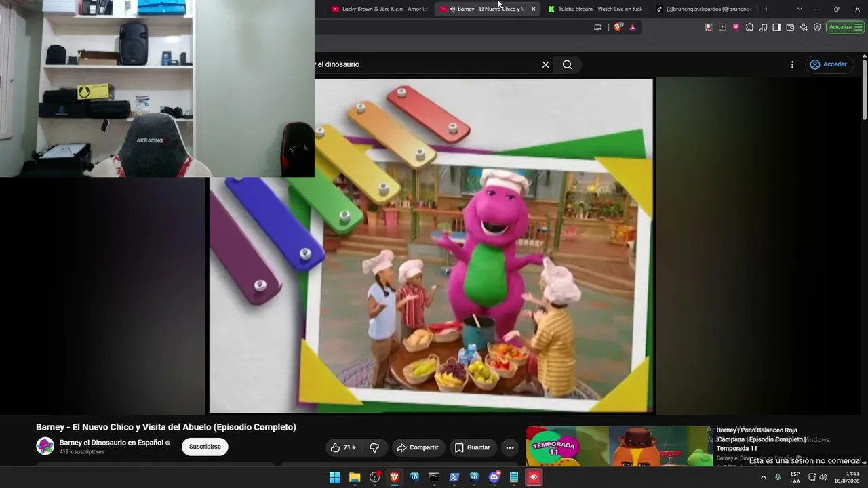Open Barney el Dinosaurio en Español channel name

point(112,443)
